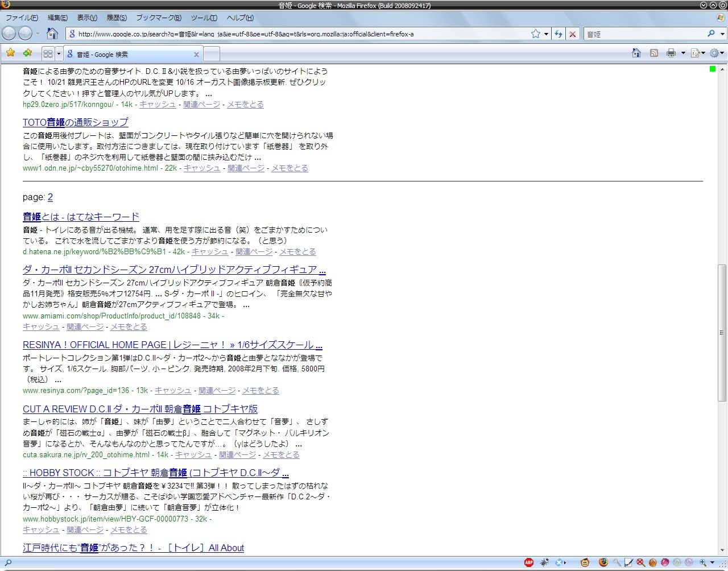Open the 江戸時代にも音姫があった All About link
The image size is (728, 571).
tap(133, 548)
